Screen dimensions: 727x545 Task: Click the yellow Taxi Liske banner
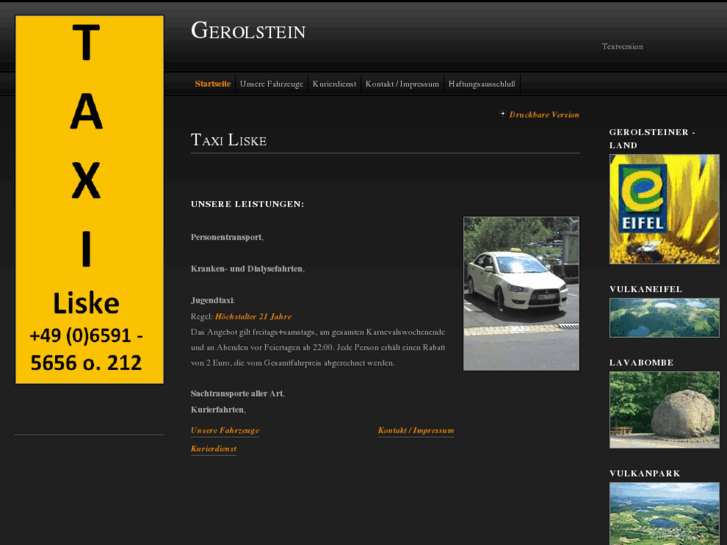pos(89,199)
